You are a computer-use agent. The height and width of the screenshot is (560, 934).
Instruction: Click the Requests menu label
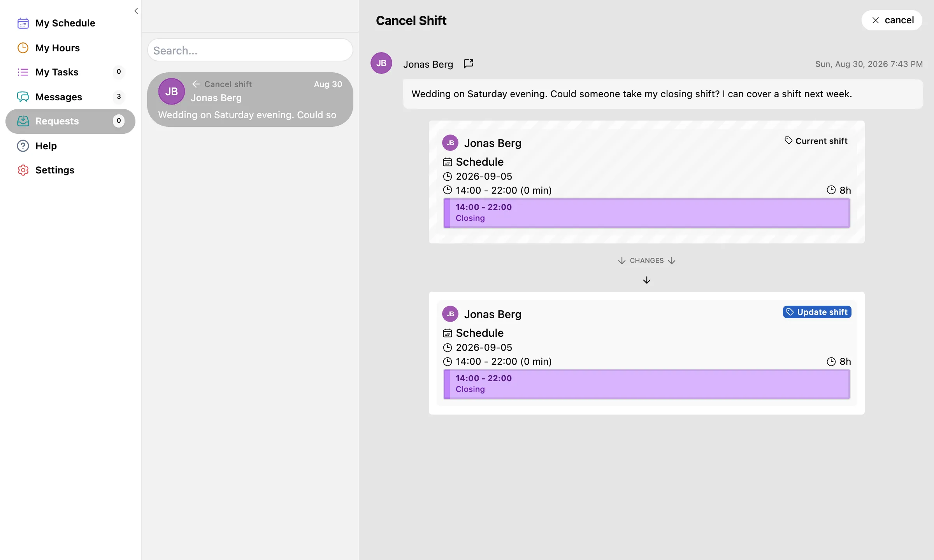coord(57,121)
